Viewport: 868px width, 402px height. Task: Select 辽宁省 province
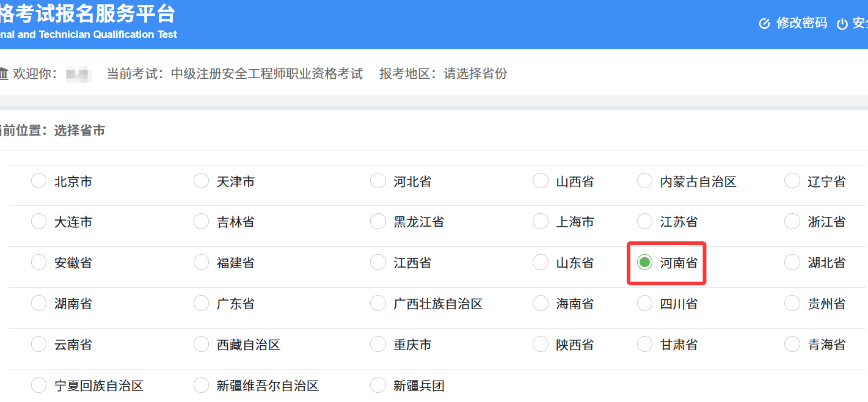click(792, 180)
